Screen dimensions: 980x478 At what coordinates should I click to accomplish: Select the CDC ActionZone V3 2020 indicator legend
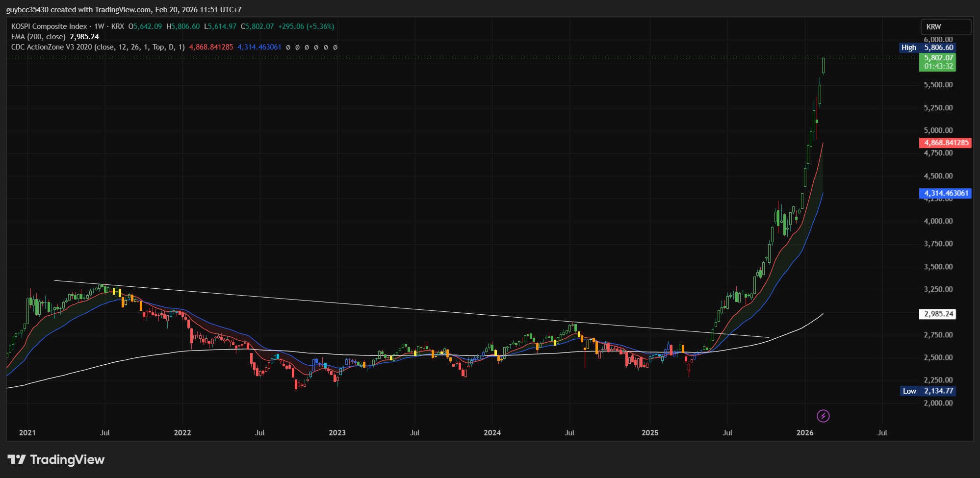[98, 47]
